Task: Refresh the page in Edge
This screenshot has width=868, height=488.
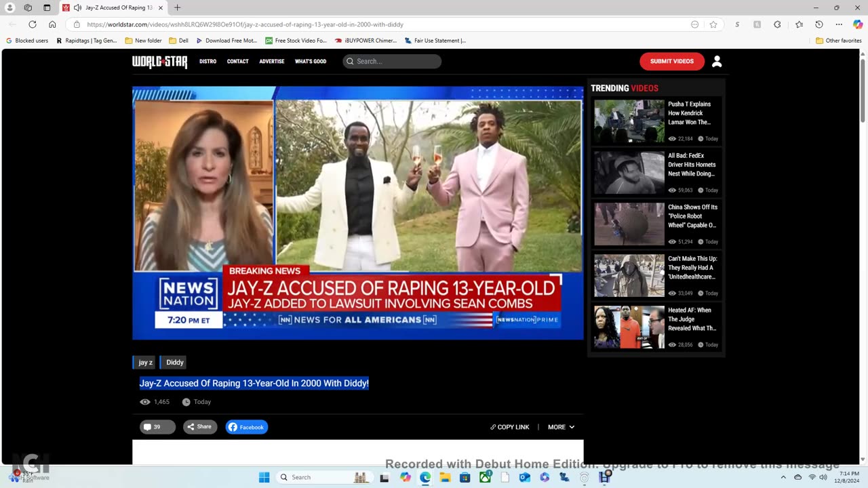Action: [x=32, y=24]
